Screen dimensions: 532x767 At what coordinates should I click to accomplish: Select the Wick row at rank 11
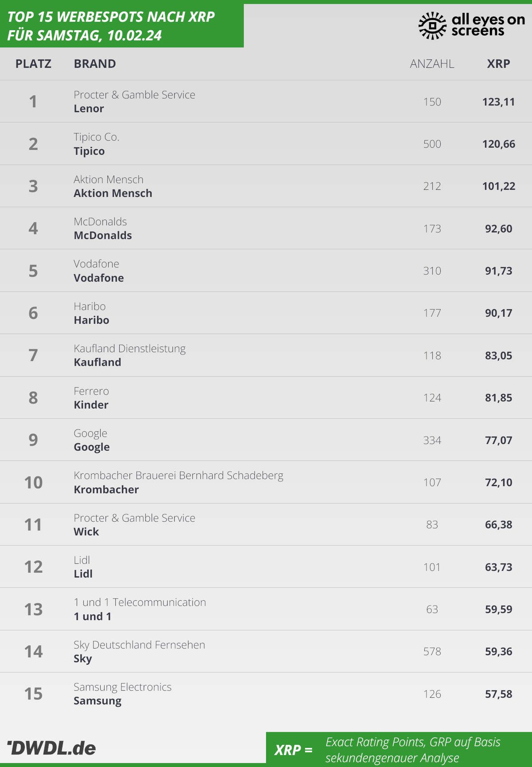[x=266, y=525]
